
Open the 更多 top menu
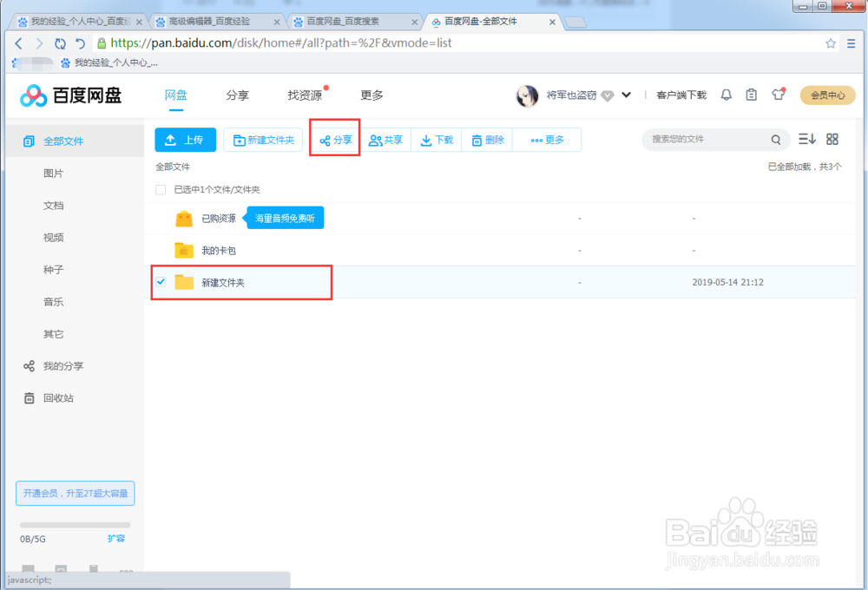click(x=372, y=95)
